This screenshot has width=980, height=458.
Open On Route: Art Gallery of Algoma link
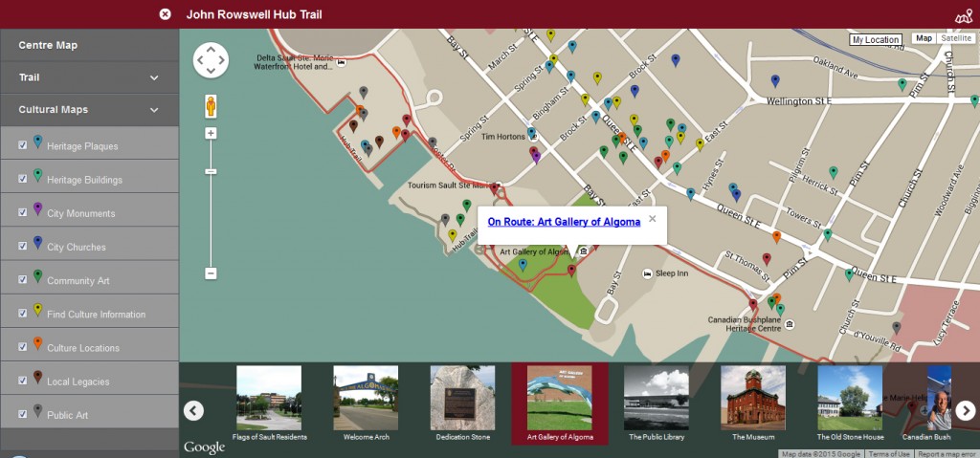564,222
